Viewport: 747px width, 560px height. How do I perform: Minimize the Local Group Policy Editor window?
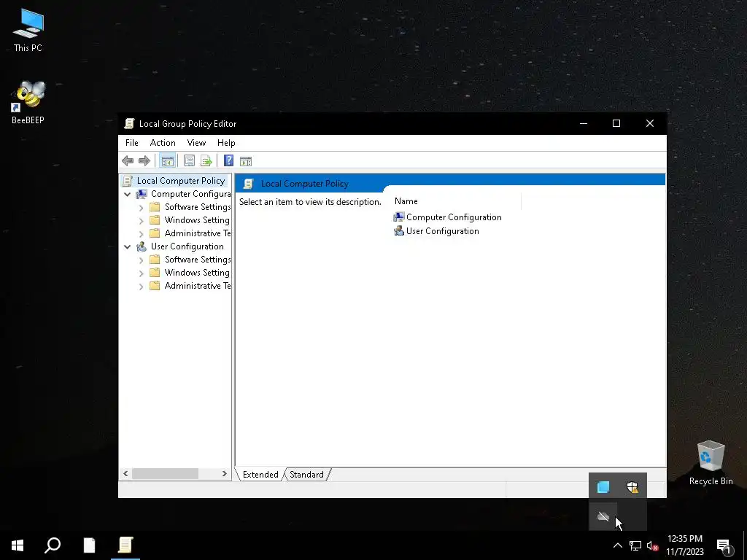click(584, 123)
